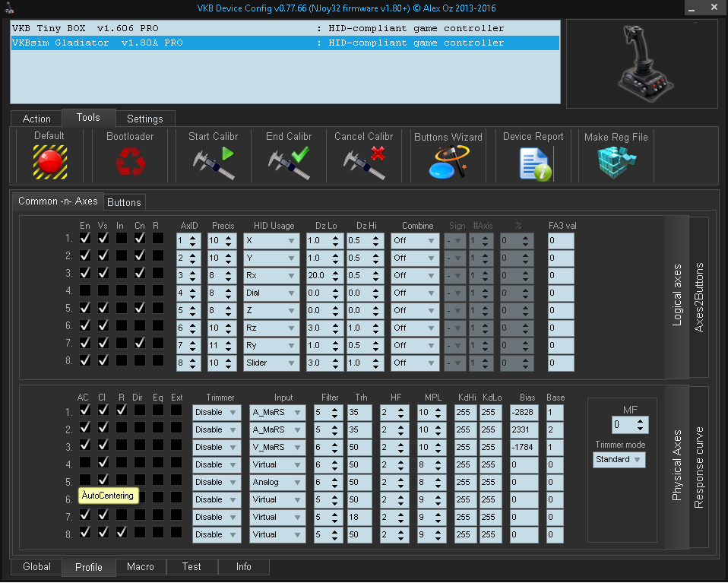Click the Default reset red button icon
Screen dimensions: 728x583
(49, 161)
